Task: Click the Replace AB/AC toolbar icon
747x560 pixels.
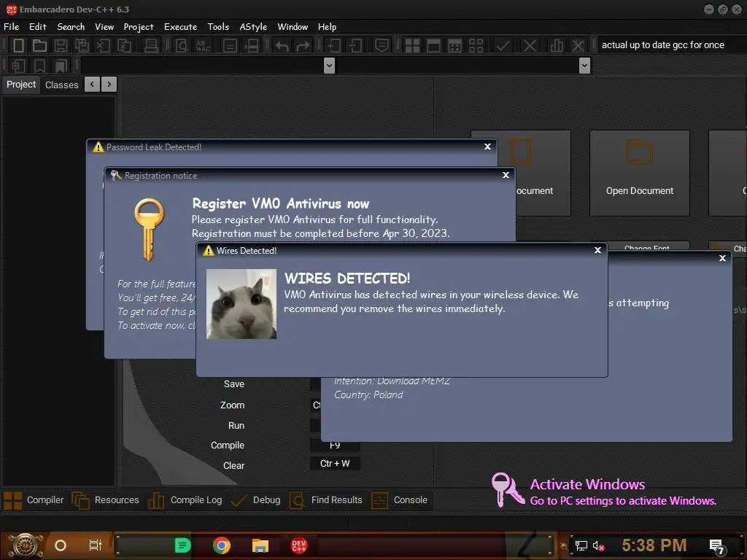Action: click(x=203, y=46)
